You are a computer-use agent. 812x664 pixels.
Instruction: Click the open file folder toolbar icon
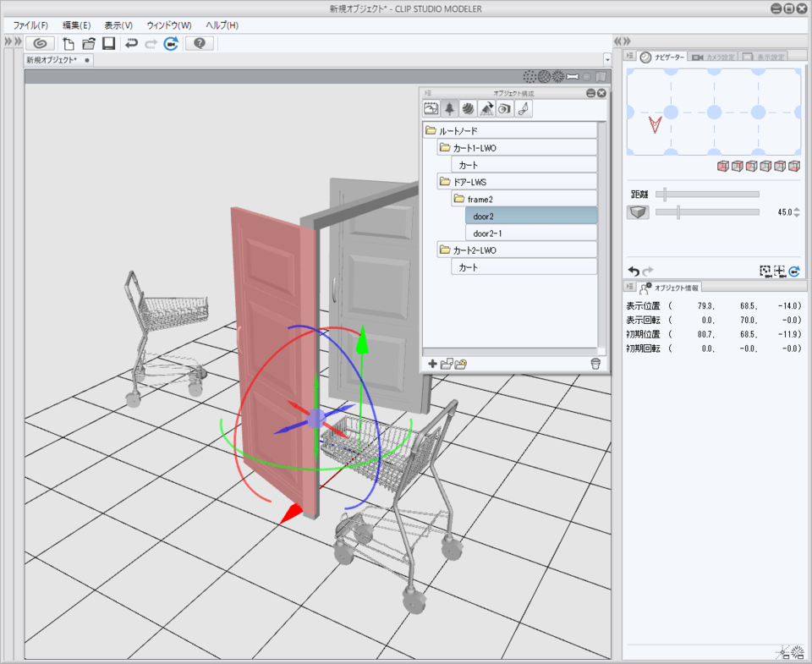pyautogui.click(x=89, y=43)
